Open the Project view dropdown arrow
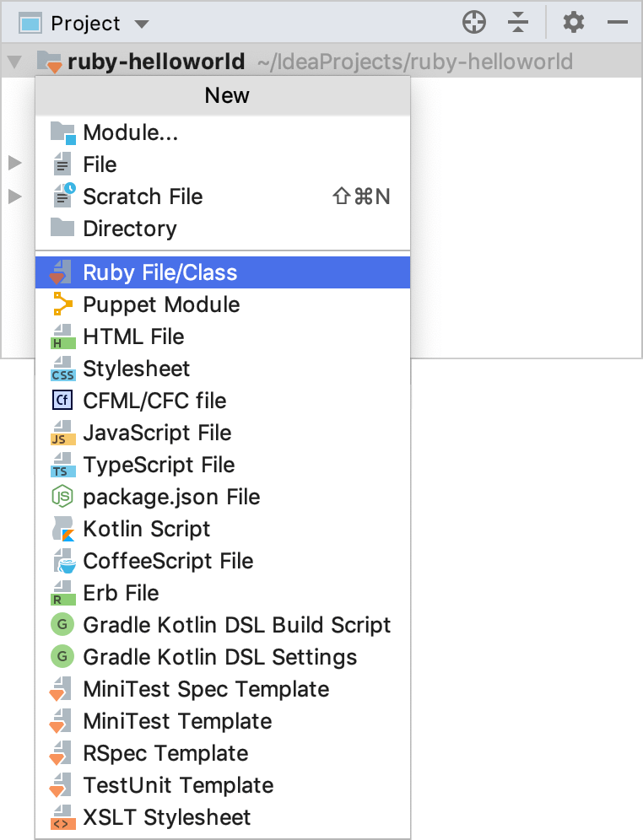Image resolution: width=643 pixels, height=840 pixels. (x=141, y=24)
